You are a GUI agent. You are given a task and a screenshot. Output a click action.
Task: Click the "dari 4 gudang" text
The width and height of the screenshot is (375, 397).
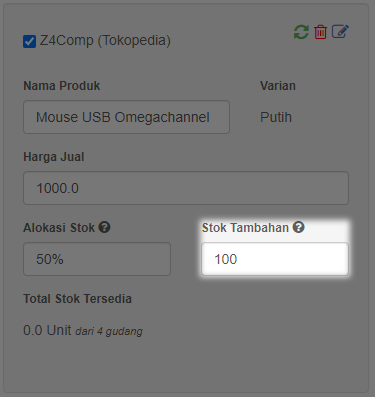coord(109,331)
